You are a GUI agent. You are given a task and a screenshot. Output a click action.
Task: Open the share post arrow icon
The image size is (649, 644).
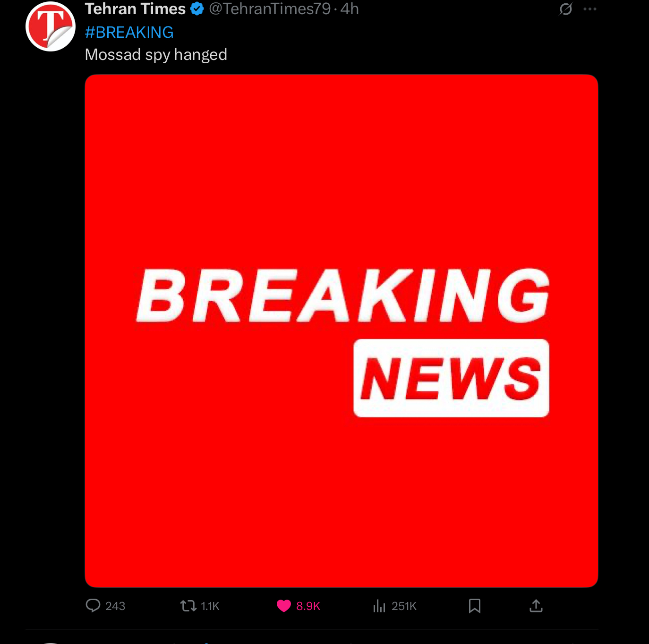(x=536, y=606)
